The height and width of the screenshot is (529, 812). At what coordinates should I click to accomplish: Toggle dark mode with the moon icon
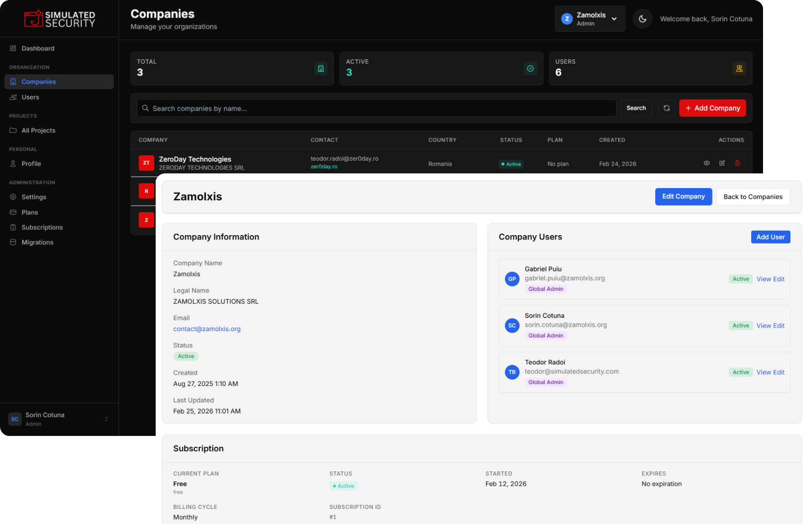pos(642,19)
